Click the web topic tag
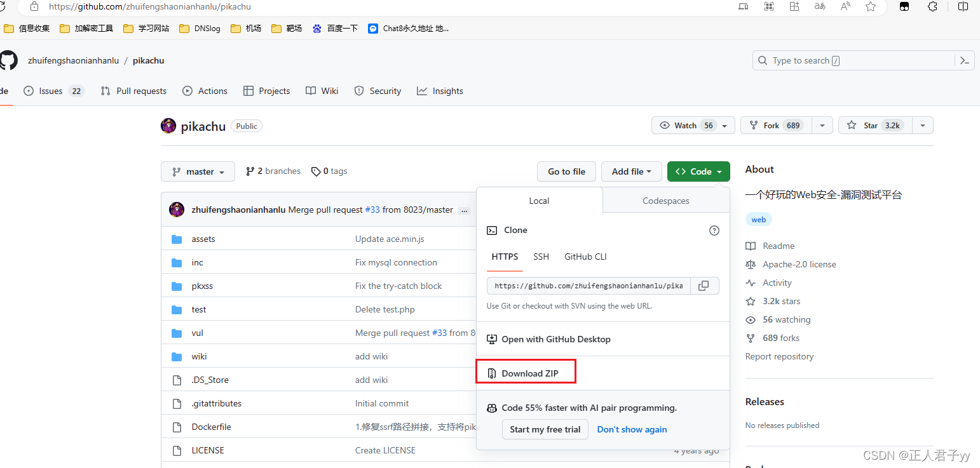The height and width of the screenshot is (468, 980). coord(759,220)
